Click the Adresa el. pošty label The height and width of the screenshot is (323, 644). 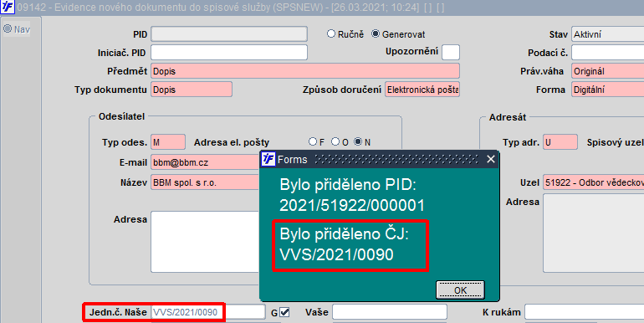(x=232, y=142)
